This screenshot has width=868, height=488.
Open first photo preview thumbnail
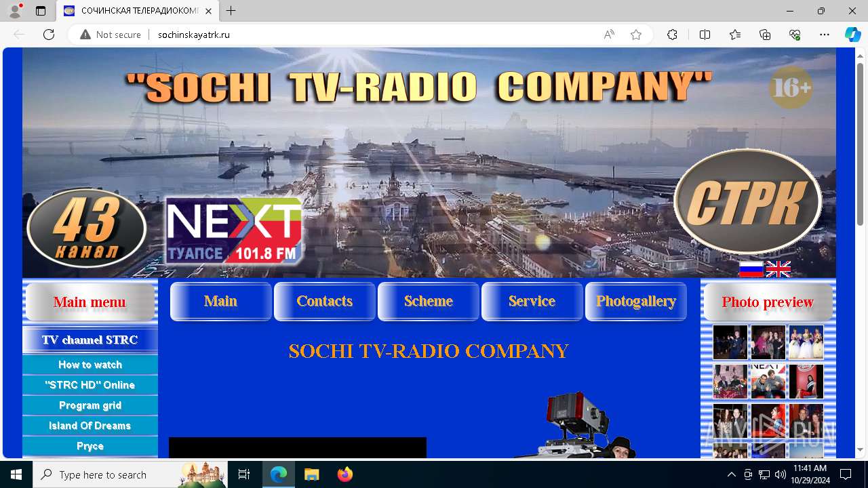(730, 342)
